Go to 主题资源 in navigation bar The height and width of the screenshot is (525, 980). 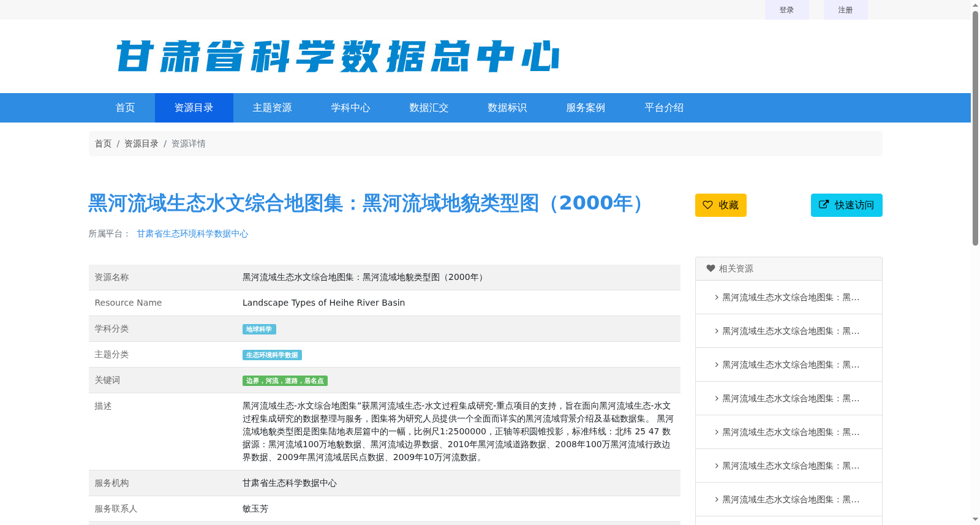pos(273,108)
